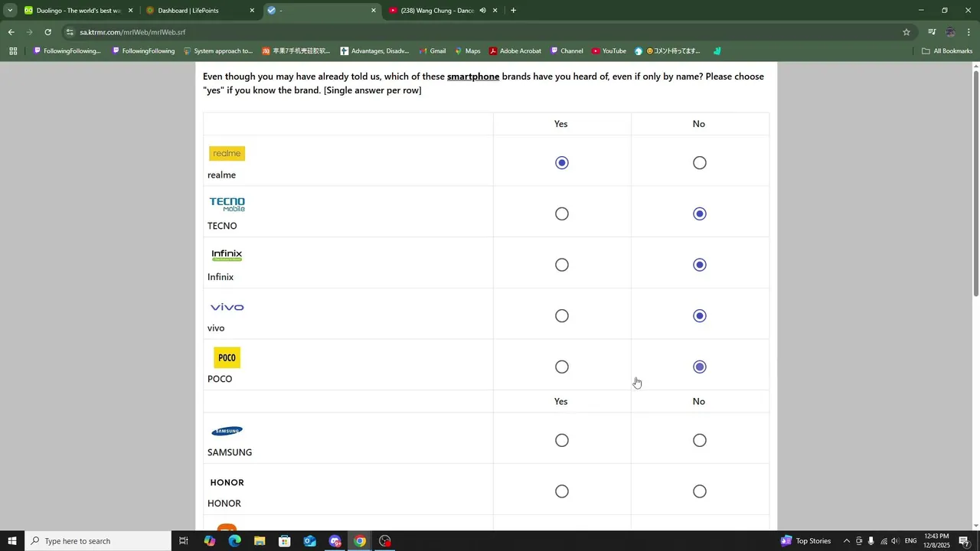Screen dimensions: 980x551
Task: Close the Wang Chung YouTube tab
Action: click(495, 11)
